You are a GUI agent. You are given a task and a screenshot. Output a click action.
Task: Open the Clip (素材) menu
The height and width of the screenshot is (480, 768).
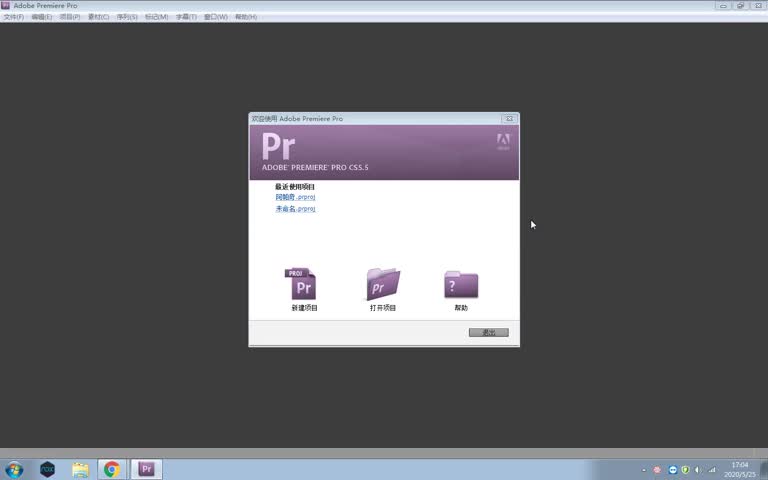coord(98,17)
